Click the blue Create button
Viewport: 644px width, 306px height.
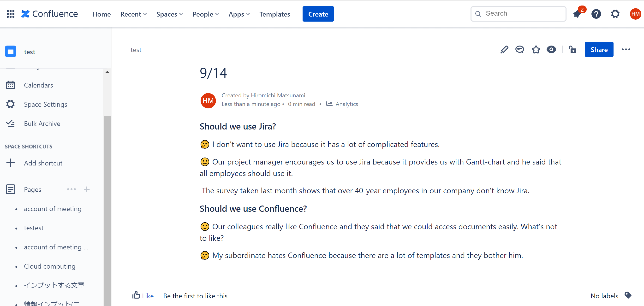(x=318, y=14)
